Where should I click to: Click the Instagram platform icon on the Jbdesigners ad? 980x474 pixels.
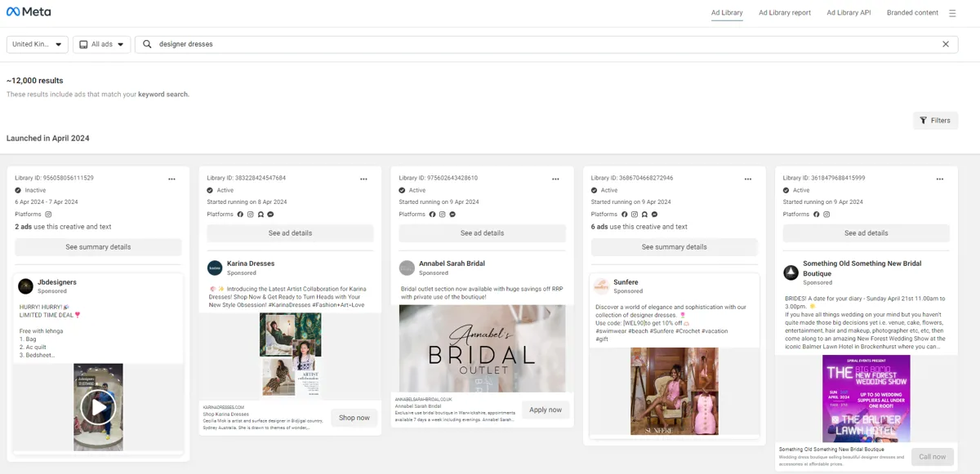click(x=48, y=215)
